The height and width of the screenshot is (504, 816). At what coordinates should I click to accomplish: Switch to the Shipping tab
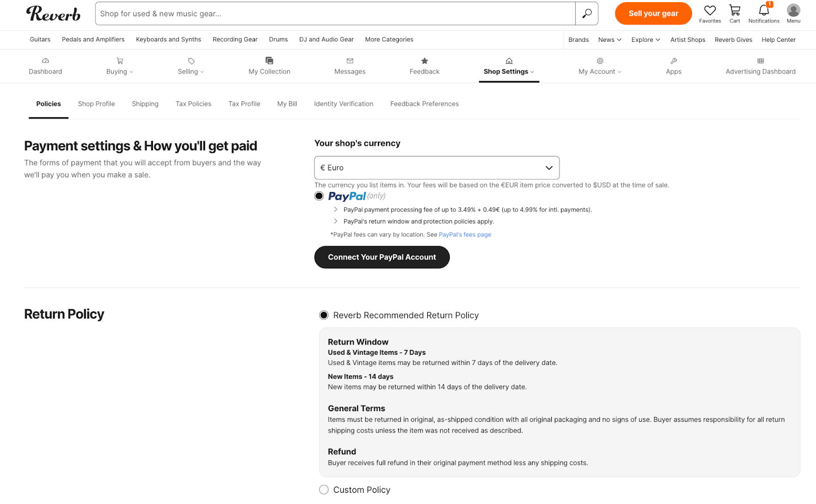pos(145,103)
